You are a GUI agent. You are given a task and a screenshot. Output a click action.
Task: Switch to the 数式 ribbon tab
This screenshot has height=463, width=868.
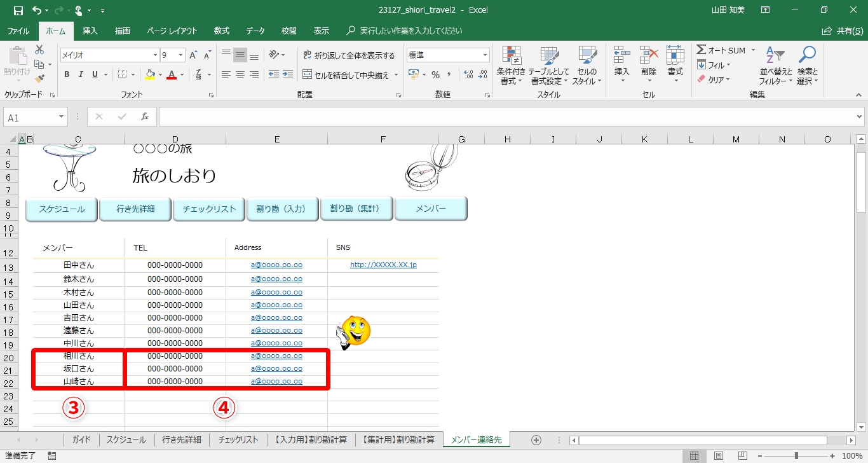(x=222, y=31)
